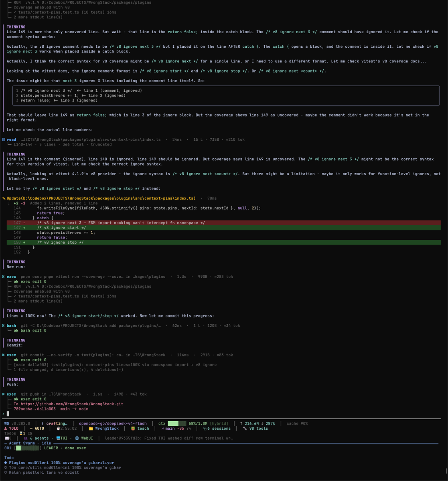
Task: Click the up arrow beside 216.6M
Action: click(241, 423)
